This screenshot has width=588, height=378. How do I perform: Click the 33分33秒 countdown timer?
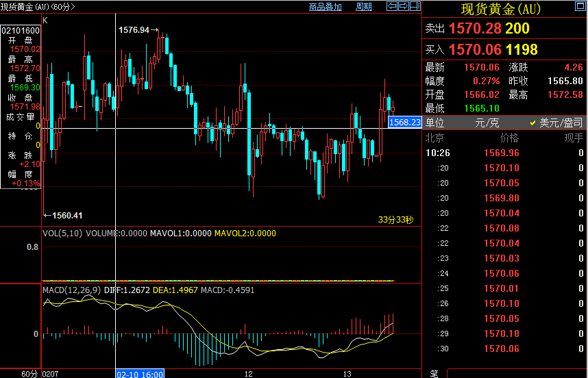tap(396, 220)
